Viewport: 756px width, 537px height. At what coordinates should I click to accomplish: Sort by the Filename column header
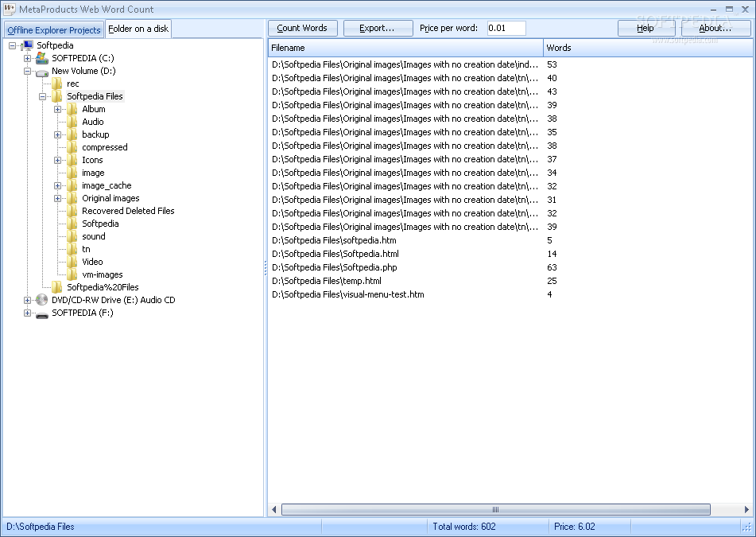click(405, 48)
